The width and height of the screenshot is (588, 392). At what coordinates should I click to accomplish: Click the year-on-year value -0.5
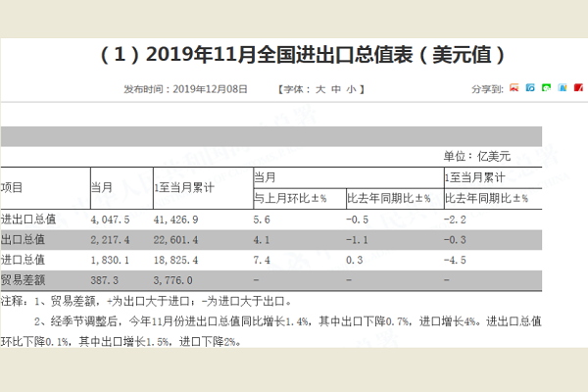point(357,220)
